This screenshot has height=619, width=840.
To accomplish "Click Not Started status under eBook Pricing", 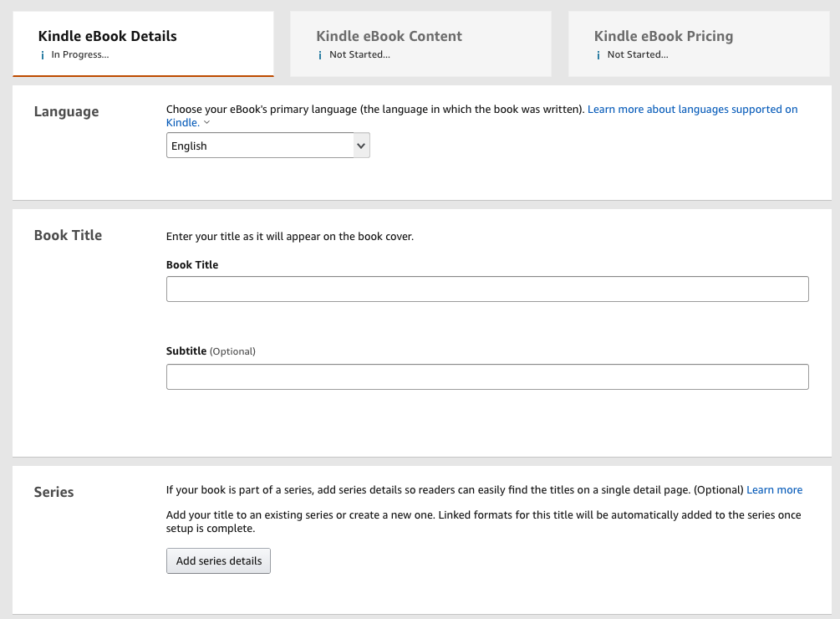I will 638,55.
